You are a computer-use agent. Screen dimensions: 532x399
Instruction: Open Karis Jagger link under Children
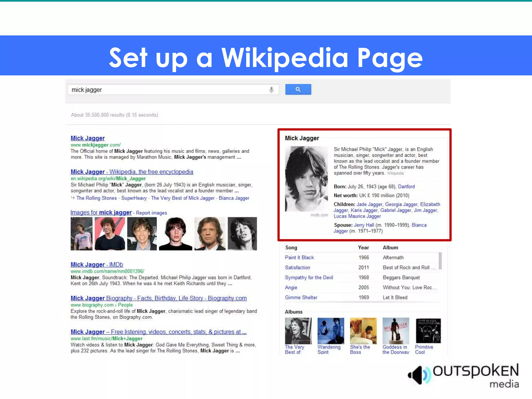click(364, 210)
